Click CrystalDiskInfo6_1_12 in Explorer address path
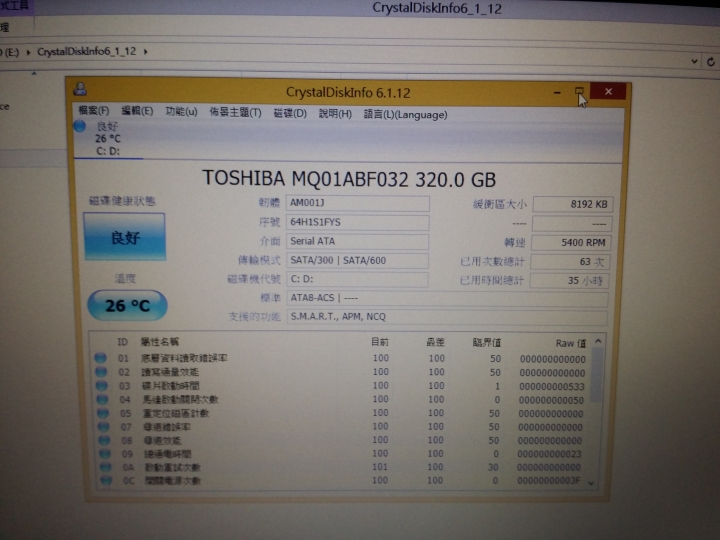 87,51
